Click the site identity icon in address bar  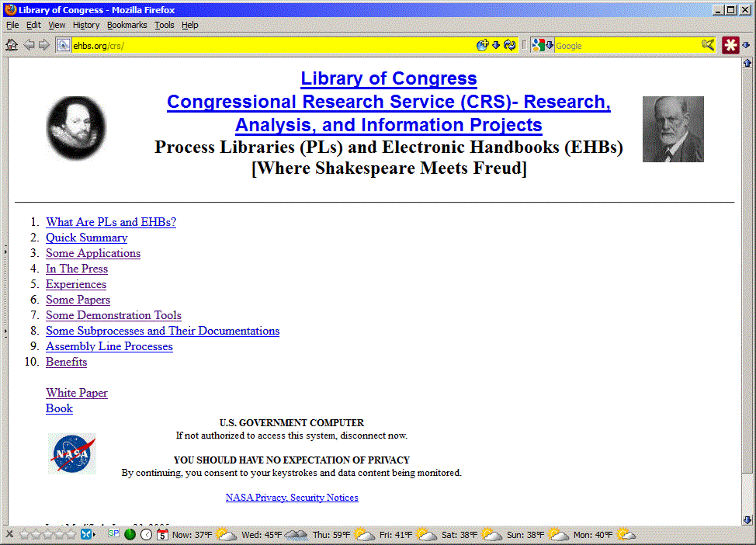63,45
